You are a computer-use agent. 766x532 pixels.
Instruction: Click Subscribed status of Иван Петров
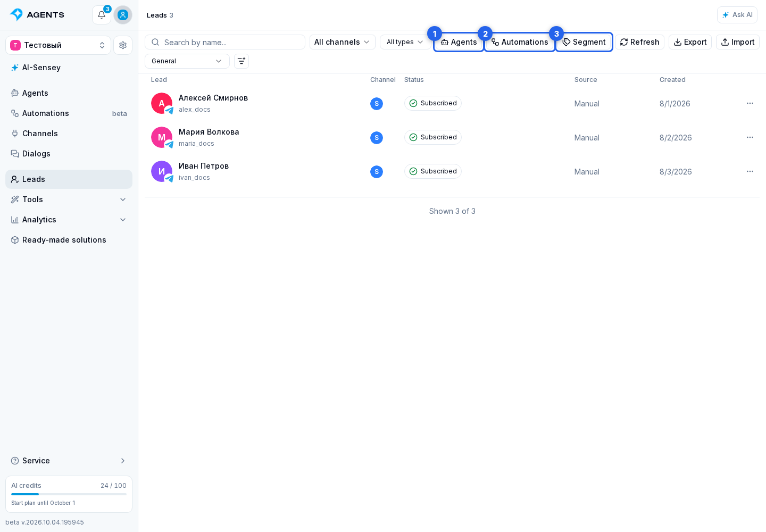point(433,171)
